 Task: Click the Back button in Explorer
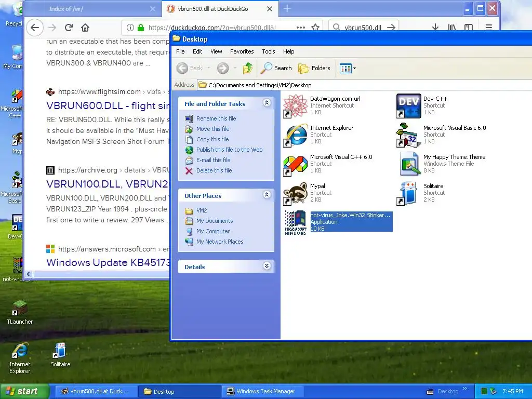click(x=189, y=68)
